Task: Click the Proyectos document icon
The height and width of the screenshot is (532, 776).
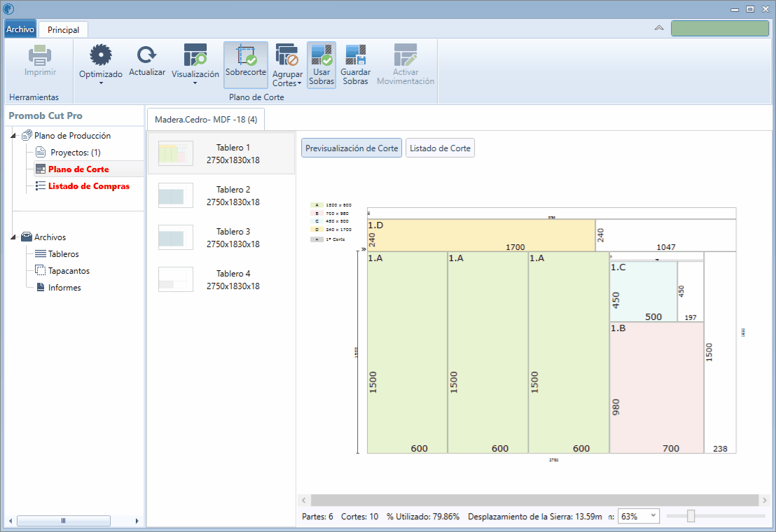Action: click(x=41, y=153)
